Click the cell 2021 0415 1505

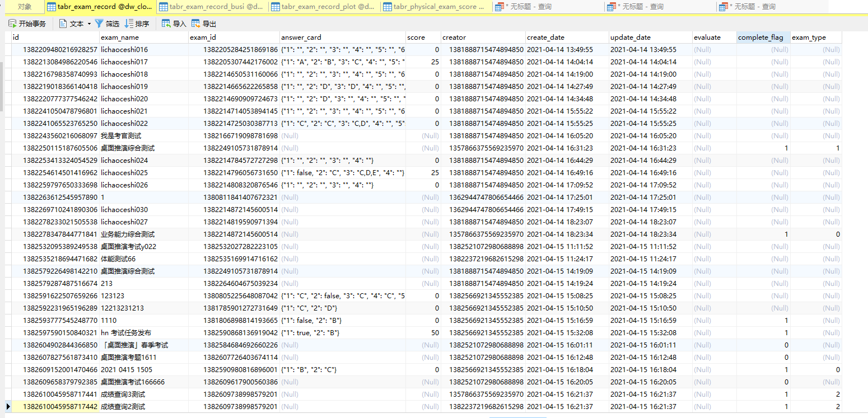coord(144,369)
